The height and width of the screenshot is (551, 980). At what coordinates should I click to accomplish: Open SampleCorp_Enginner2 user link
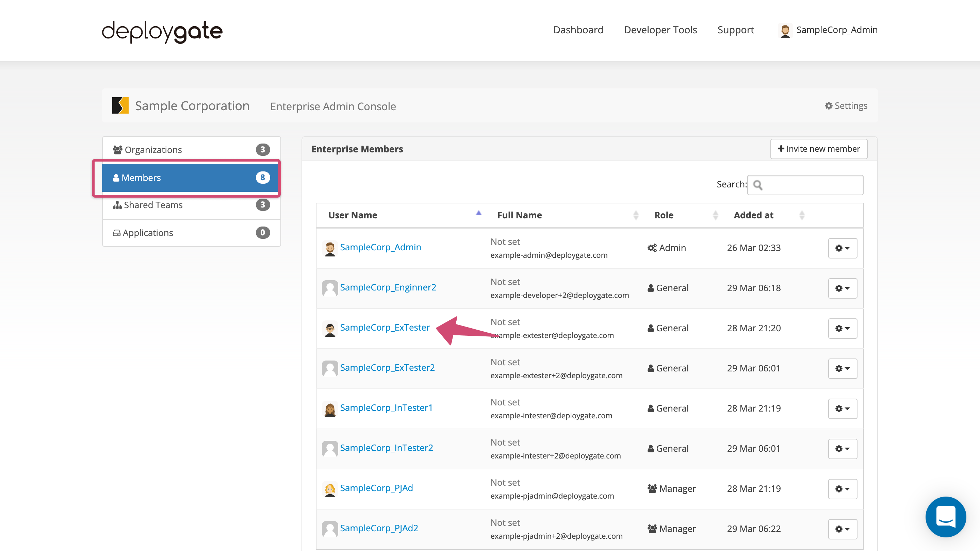tap(388, 287)
